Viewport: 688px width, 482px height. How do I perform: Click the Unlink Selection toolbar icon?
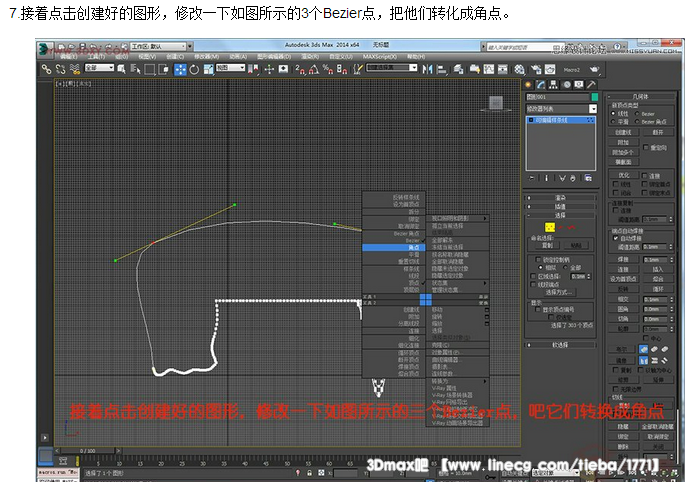61,69
